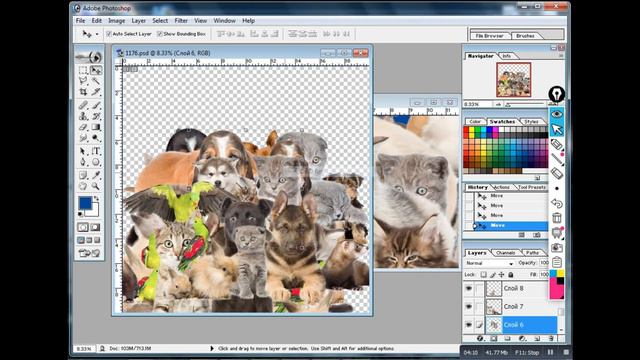Select the Rectangular Marquee tool
The height and width of the screenshot is (360, 640).
point(83,70)
